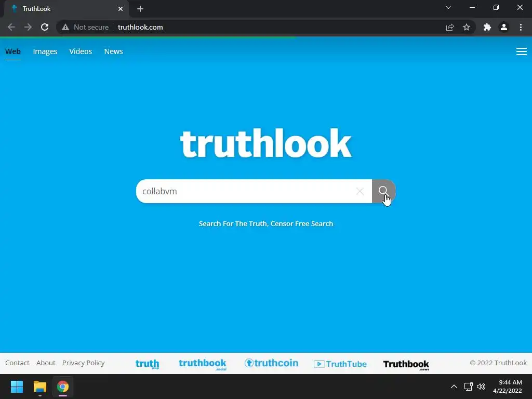532x399 pixels.
Task: Visit the black Truthbook news logo
Action: pyautogui.click(x=406, y=365)
